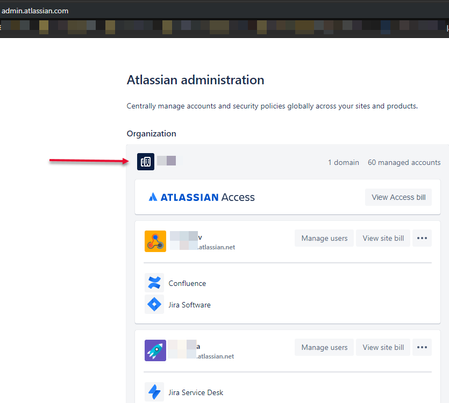Open the Jira Software diamond icon

(154, 304)
